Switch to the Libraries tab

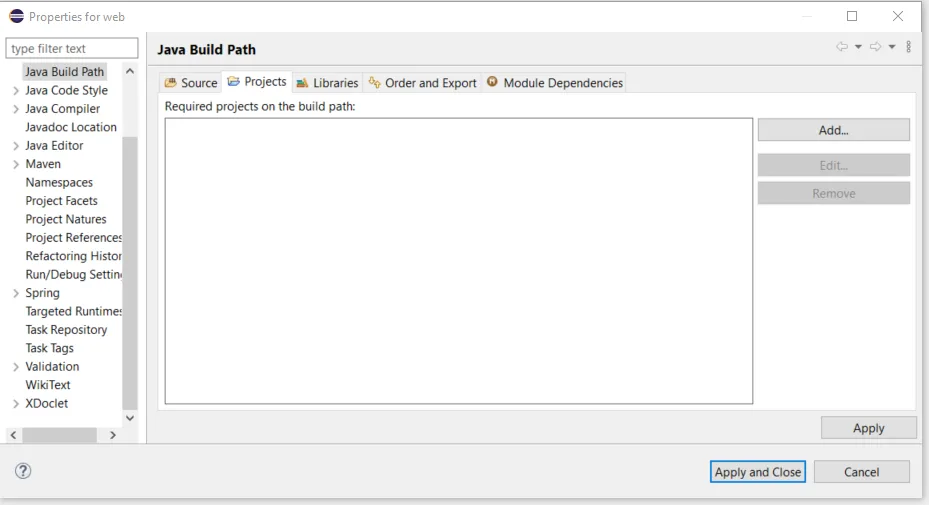point(327,83)
